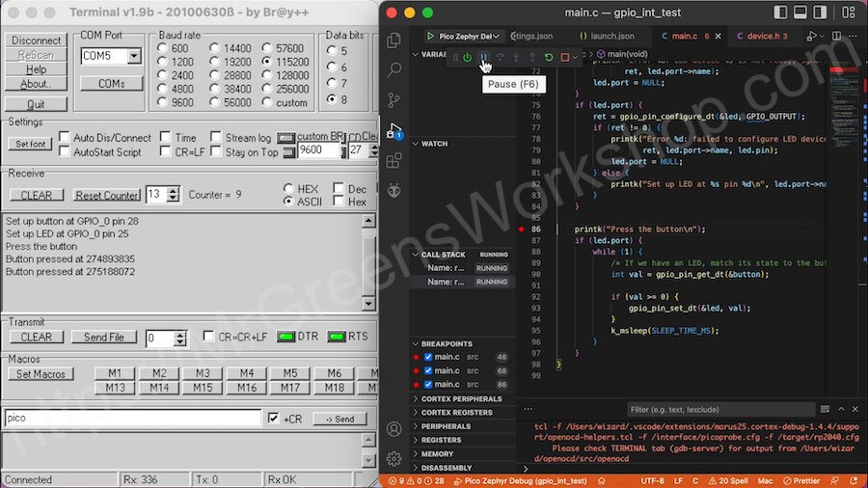Image resolution: width=868 pixels, height=488 pixels.
Task: Close the main.c editor tab
Action: [718, 36]
